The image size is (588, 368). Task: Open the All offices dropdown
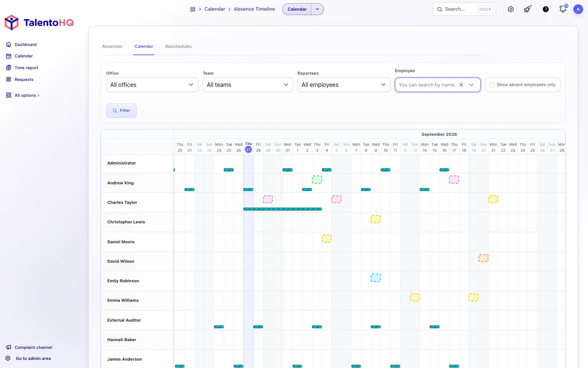pos(152,85)
